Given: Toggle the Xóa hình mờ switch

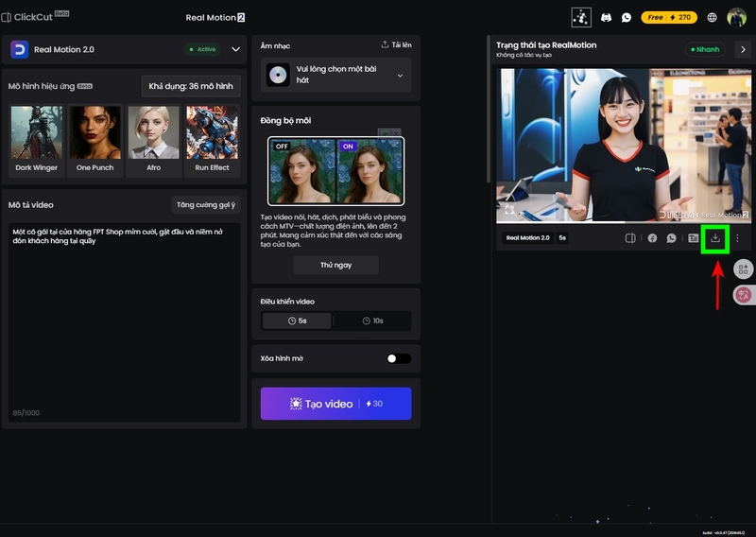Looking at the screenshot, I should 399,358.
